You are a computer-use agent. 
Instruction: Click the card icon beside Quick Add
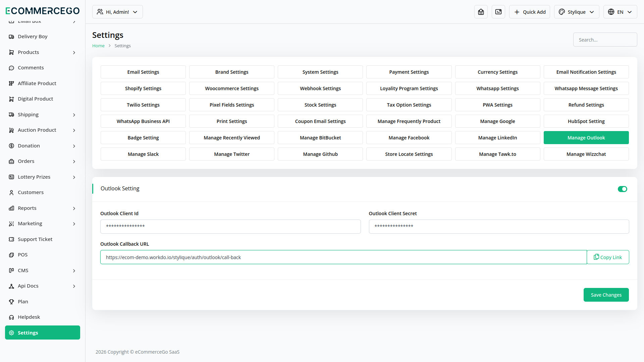tap(498, 12)
